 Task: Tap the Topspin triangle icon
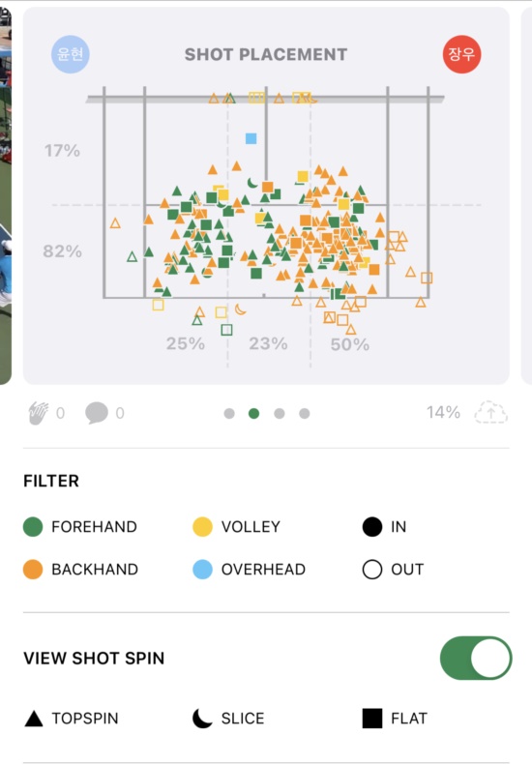click(34, 719)
